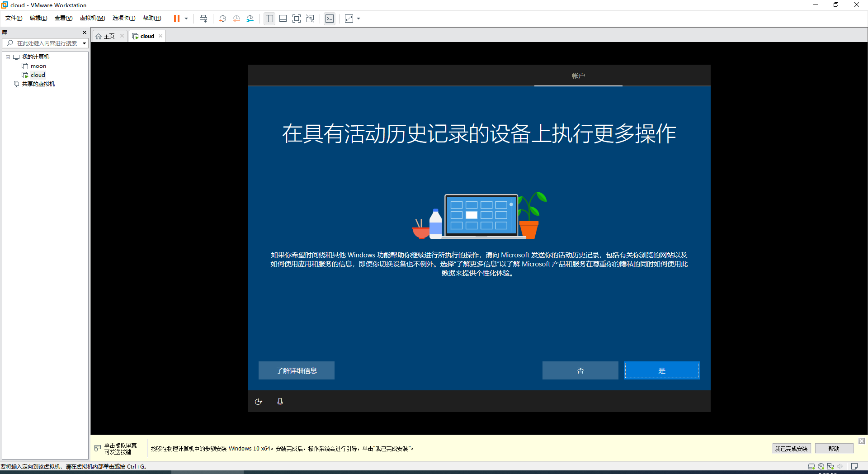The image size is (868, 474).
Task: Collapse the 我的计算机 tree node
Action: coord(8,57)
